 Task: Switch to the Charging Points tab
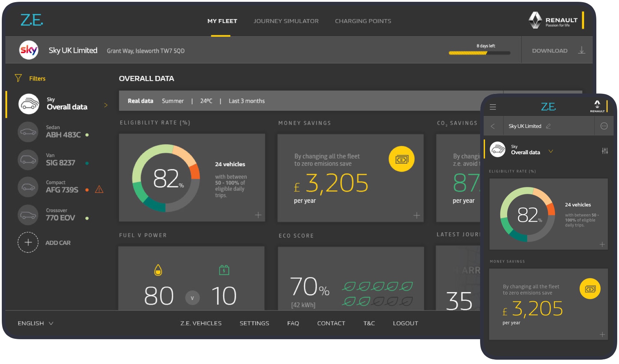tap(363, 21)
